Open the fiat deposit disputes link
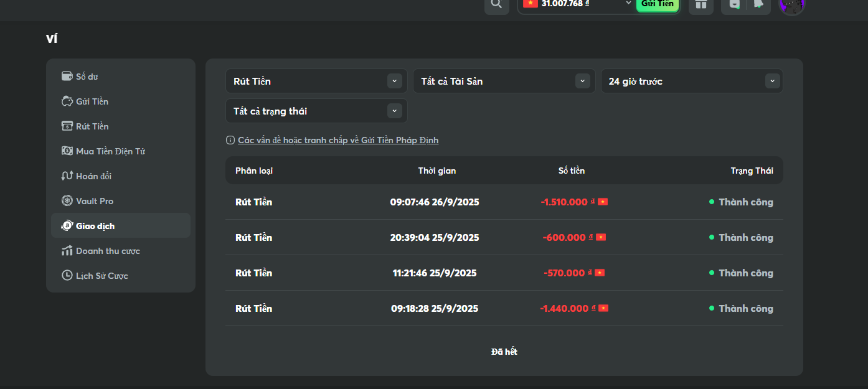868x389 pixels. [x=338, y=141]
